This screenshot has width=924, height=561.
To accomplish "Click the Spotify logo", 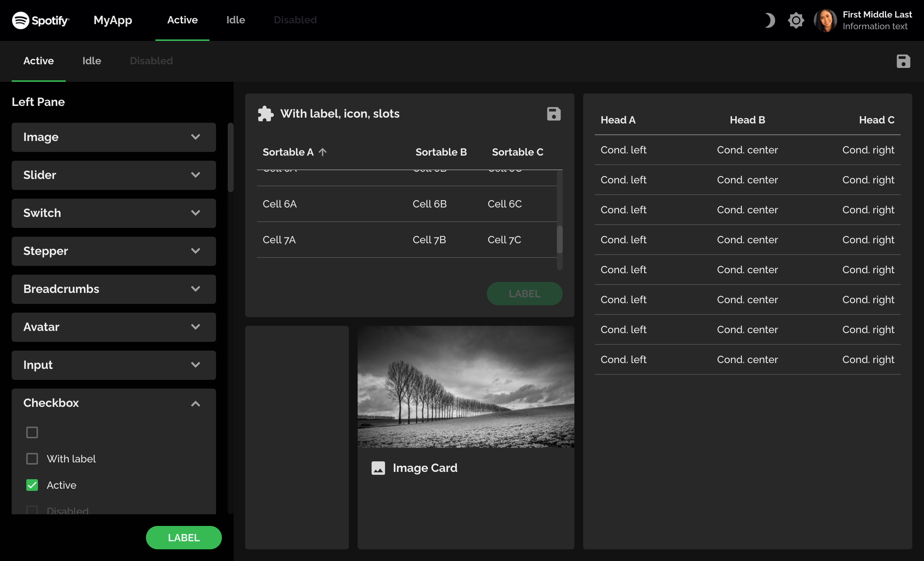I will tap(41, 20).
